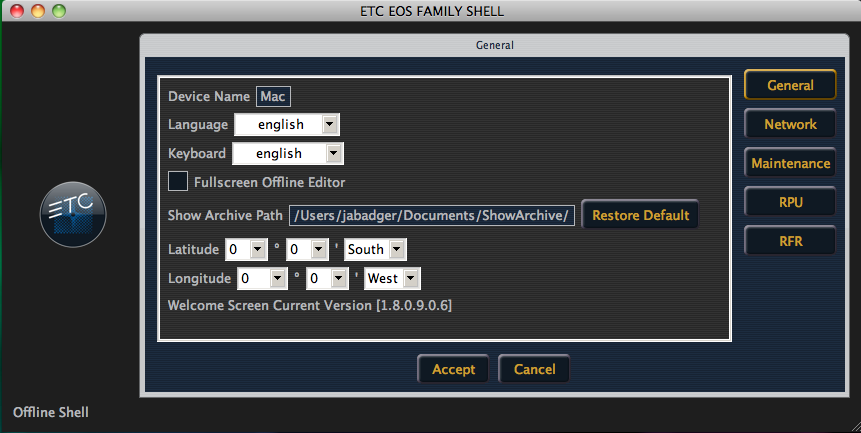Cancel the settings changes

pyautogui.click(x=534, y=369)
